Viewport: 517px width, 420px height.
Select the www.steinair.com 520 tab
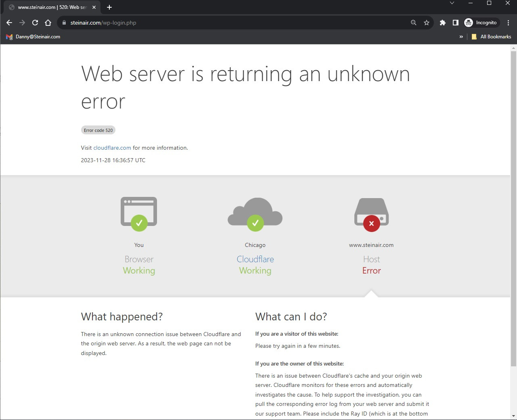52,7
